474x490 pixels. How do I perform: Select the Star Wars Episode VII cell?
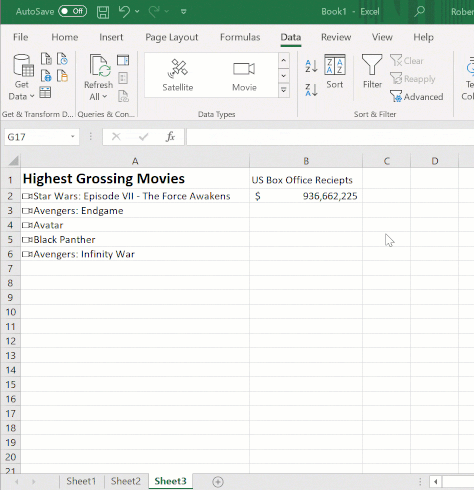click(x=135, y=196)
